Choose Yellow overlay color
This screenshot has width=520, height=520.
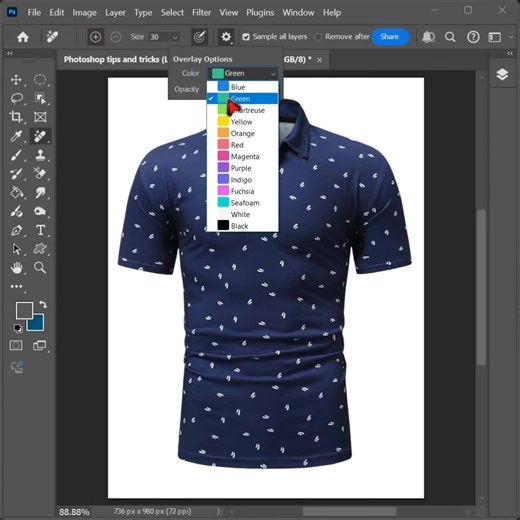[243, 122]
